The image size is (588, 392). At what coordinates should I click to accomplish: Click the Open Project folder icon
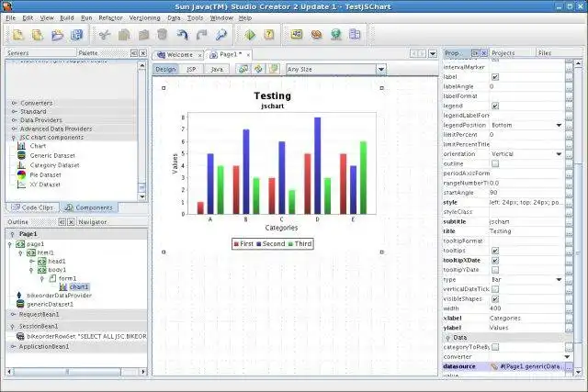(x=57, y=35)
